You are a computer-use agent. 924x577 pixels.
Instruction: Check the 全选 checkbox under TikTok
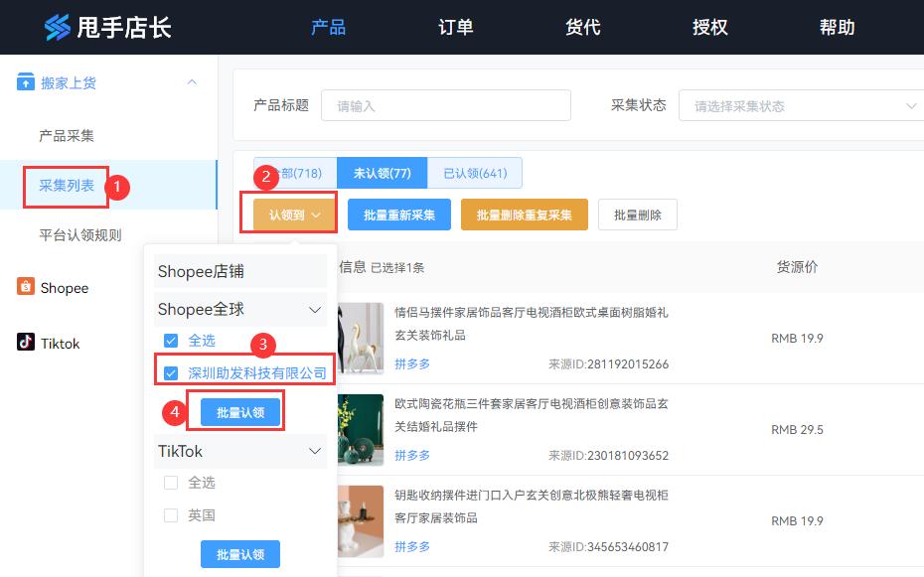(170, 483)
